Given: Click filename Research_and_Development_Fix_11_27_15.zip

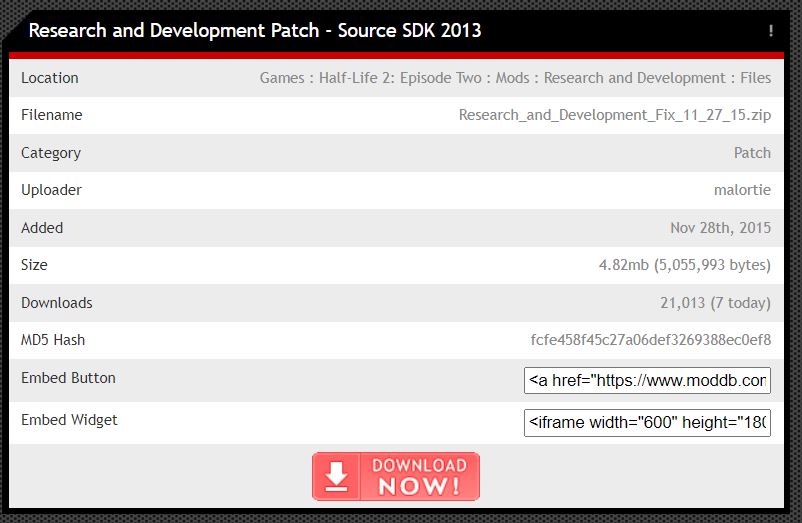Looking at the screenshot, I should pyautogui.click(x=615, y=115).
